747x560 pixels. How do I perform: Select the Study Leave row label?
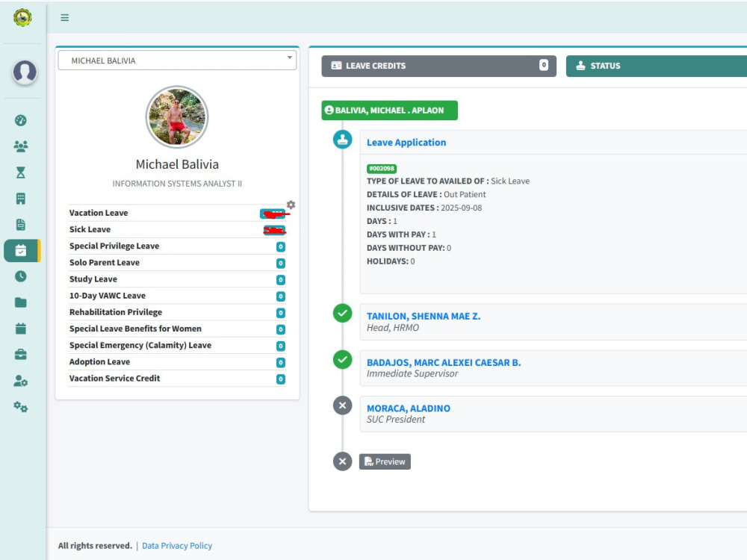coord(93,279)
